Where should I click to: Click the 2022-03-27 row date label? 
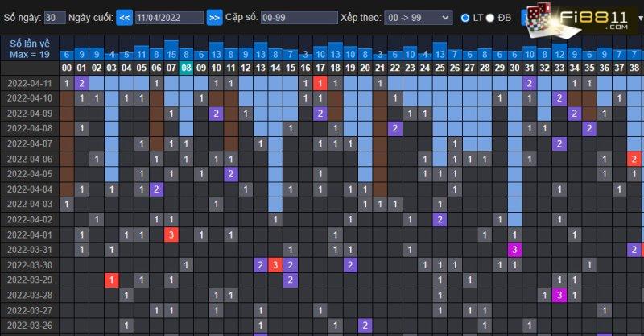(30, 310)
